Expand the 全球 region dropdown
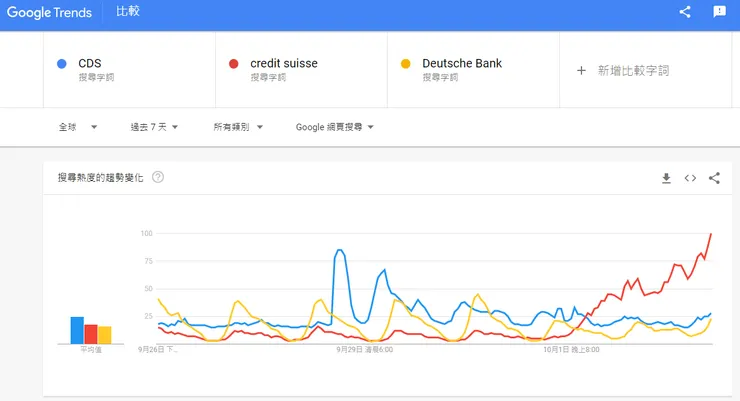The width and height of the screenshot is (740, 401). click(78, 127)
